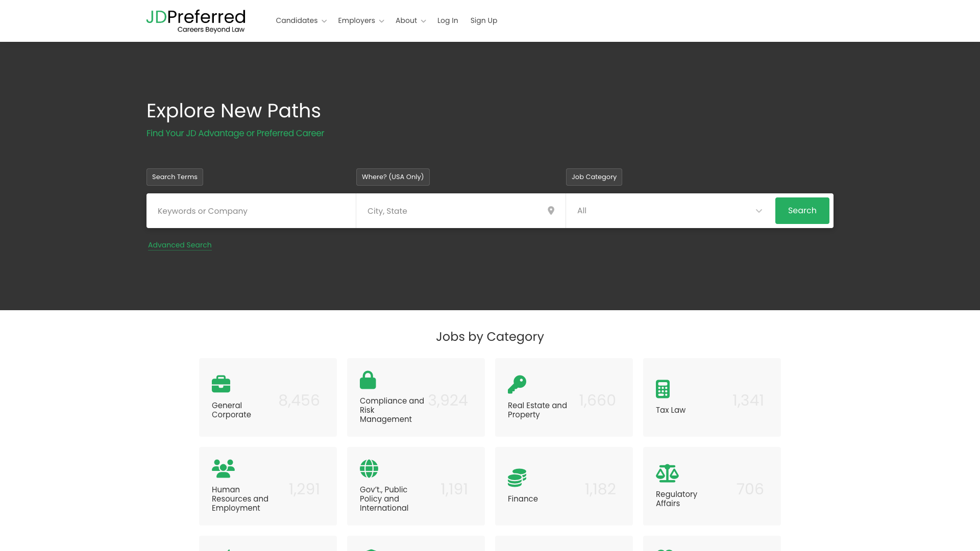Focus the City, State input field
This screenshot has width=980, height=551.
[452, 211]
